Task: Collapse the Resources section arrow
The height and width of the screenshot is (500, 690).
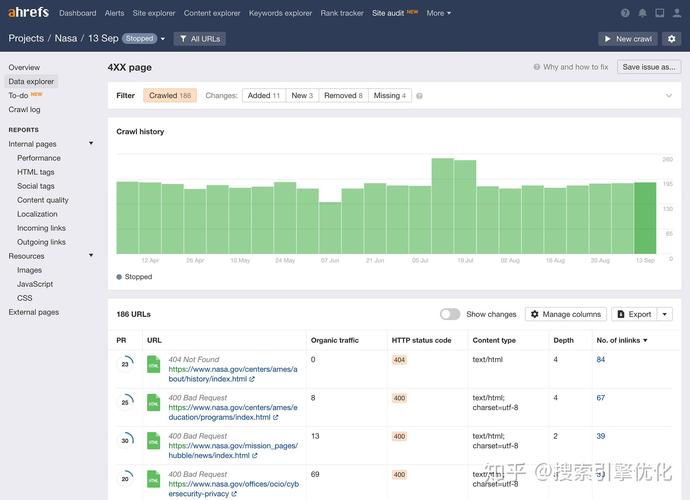Action: coord(91,255)
